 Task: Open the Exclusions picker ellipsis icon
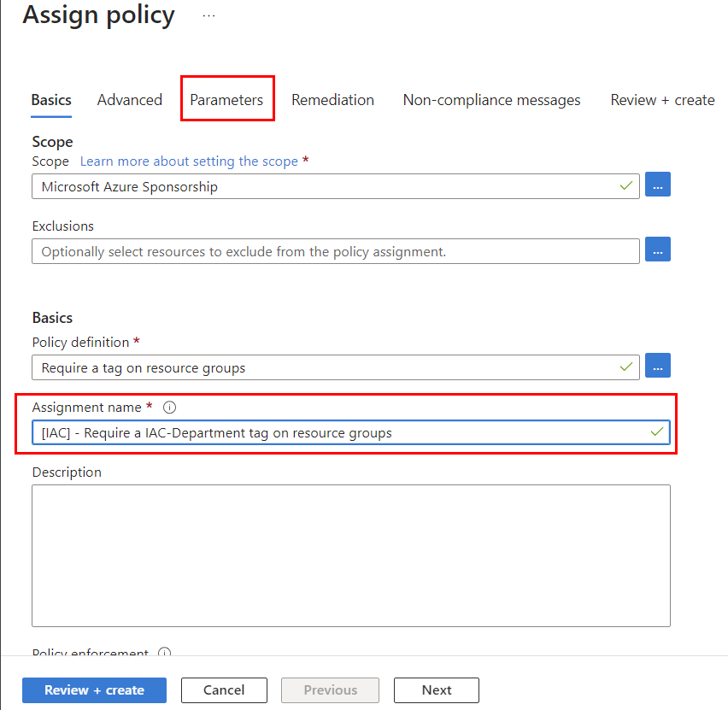[x=657, y=249]
